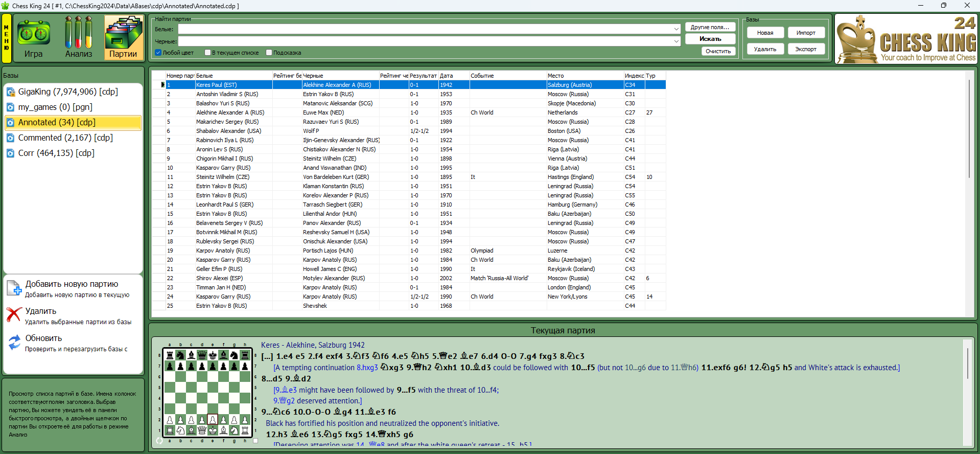Click the Обновить refresh arrows icon
Image resolution: width=980 pixels, height=454 pixels.
coord(14,342)
